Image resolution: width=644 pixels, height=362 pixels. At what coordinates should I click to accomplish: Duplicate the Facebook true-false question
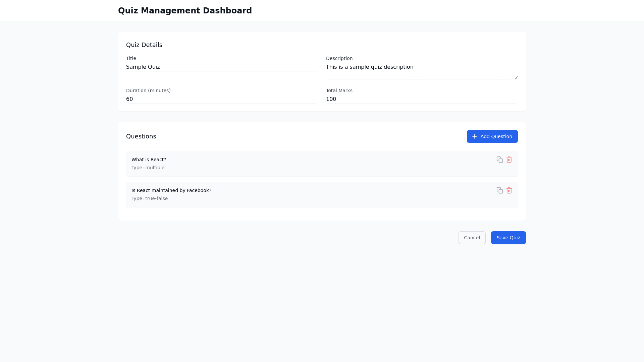pos(499,190)
